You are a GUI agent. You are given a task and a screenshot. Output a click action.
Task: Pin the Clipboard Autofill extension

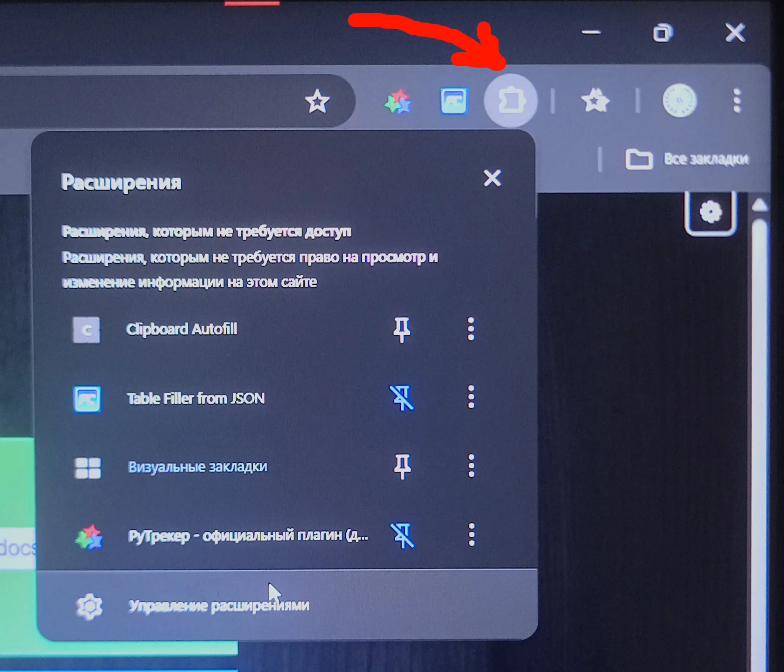[x=402, y=329]
